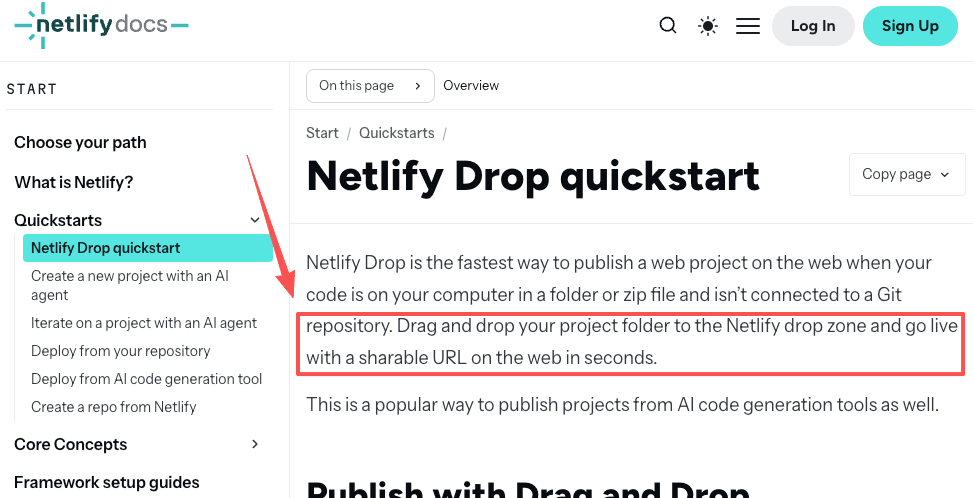Expand the Core Concepts chevron
Viewport: 973px width, 498px height.
click(x=254, y=444)
